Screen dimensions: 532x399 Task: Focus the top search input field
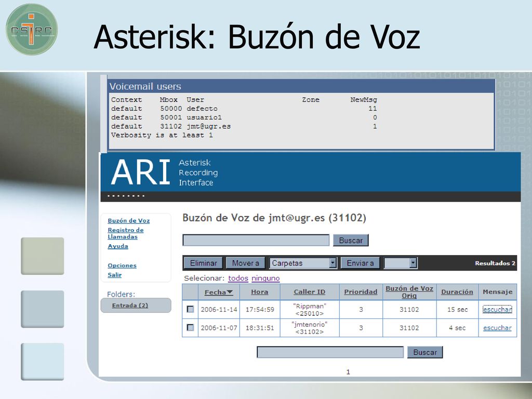pos(256,240)
